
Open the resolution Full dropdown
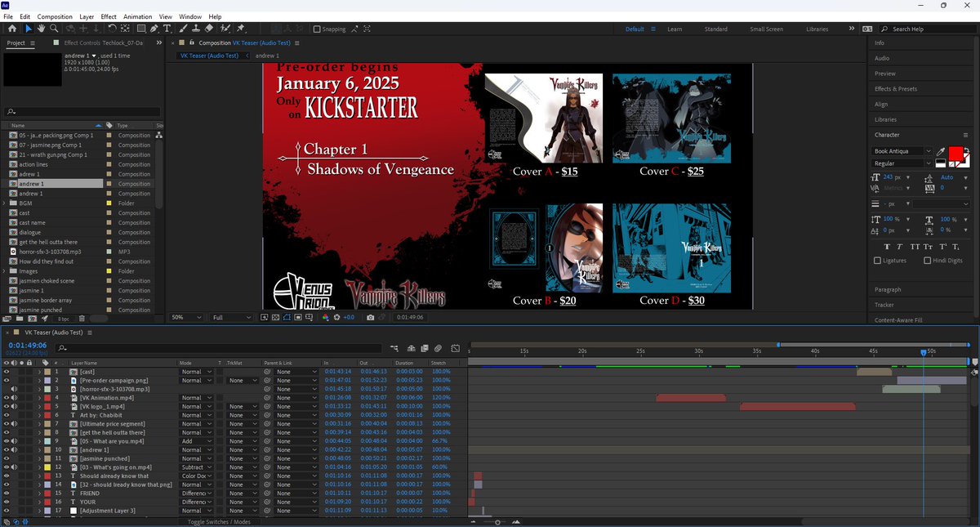230,317
